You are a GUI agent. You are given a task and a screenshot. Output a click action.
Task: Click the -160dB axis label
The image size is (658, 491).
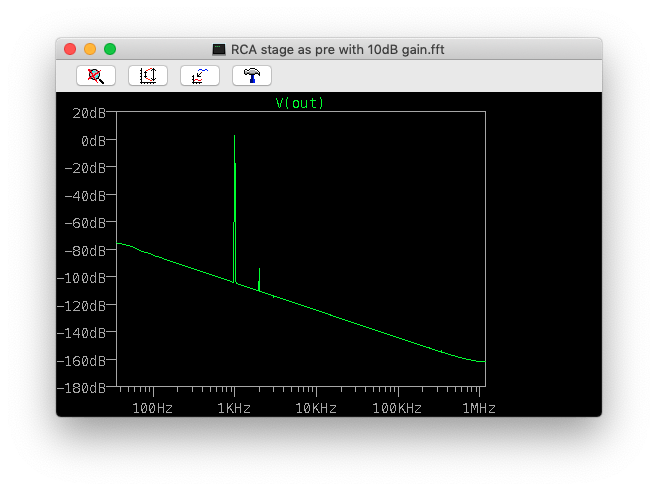(x=81, y=360)
